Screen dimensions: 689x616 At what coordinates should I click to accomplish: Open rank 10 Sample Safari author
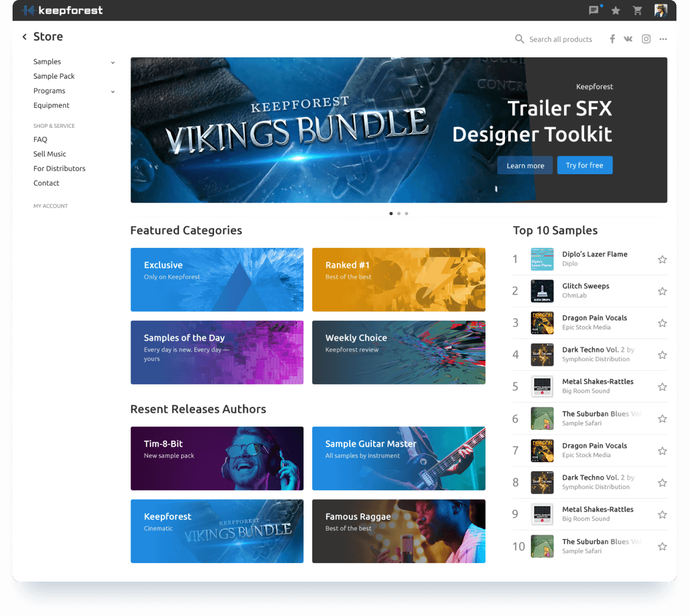[582, 551]
